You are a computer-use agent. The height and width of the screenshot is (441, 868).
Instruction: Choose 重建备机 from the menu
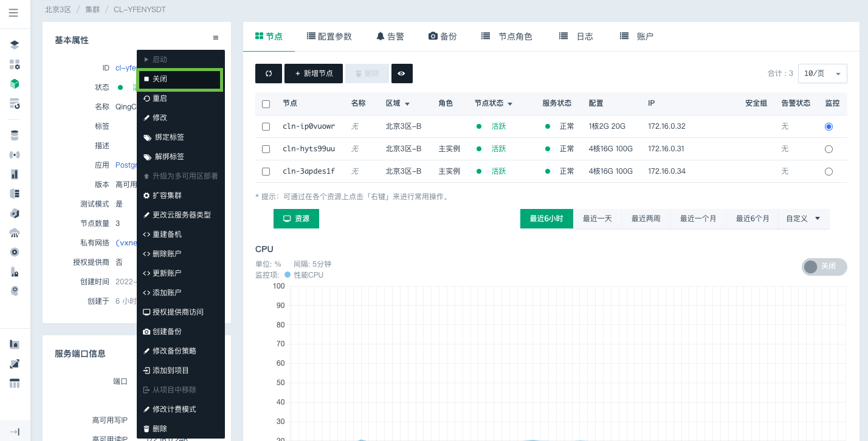[181, 234]
